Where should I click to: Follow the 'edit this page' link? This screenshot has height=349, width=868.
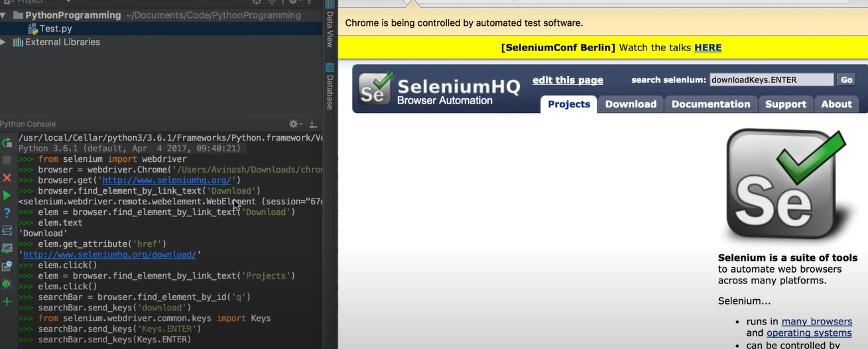coord(568,80)
